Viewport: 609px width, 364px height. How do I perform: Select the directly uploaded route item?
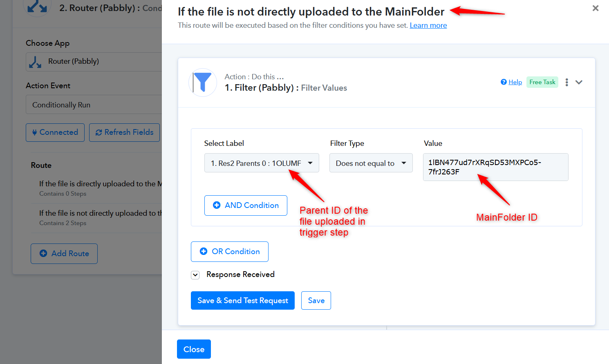coord(96,188)
